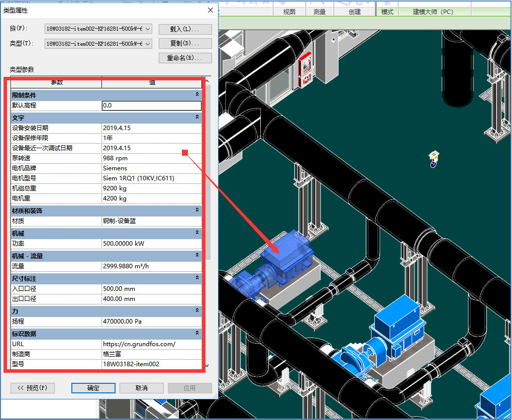Open the 建模大师（PC） ribbon panel
Image resolution: width=512 pixels, height=420 pixels.
coord(433,12)
